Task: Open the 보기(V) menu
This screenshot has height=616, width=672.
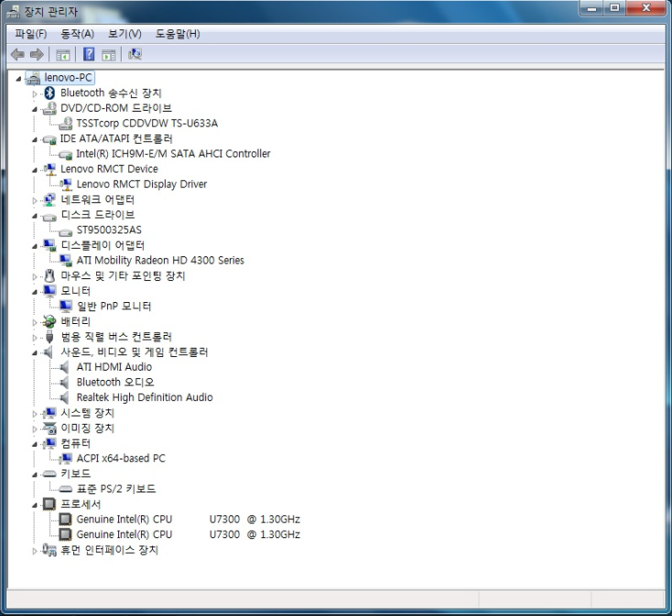Action: 125,34
